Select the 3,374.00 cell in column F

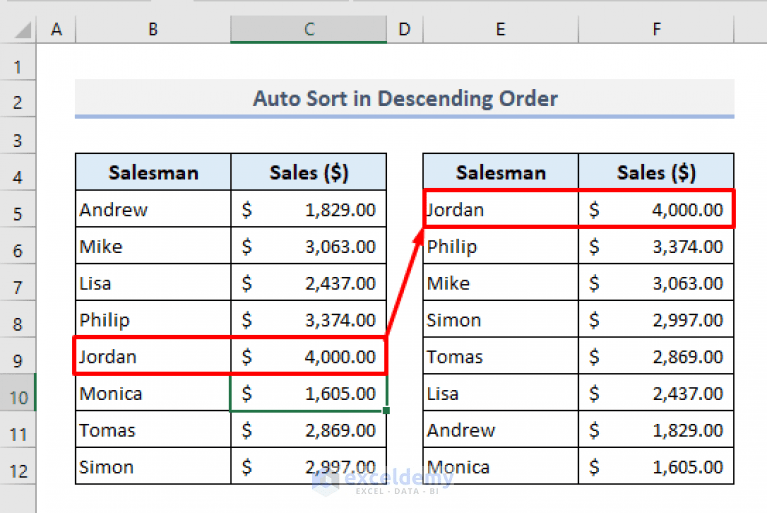(x=656, y=246)
